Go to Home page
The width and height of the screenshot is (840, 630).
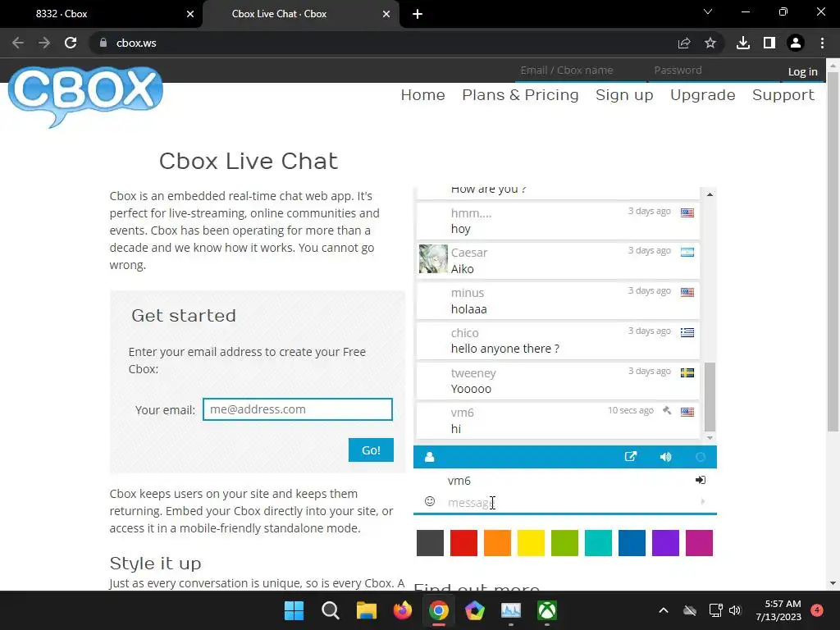click(422, 95)
